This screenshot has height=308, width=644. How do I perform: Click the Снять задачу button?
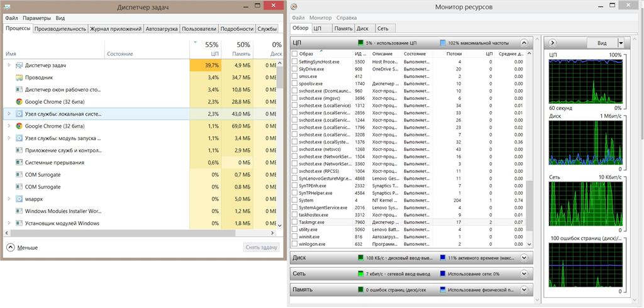click(262, 247)
